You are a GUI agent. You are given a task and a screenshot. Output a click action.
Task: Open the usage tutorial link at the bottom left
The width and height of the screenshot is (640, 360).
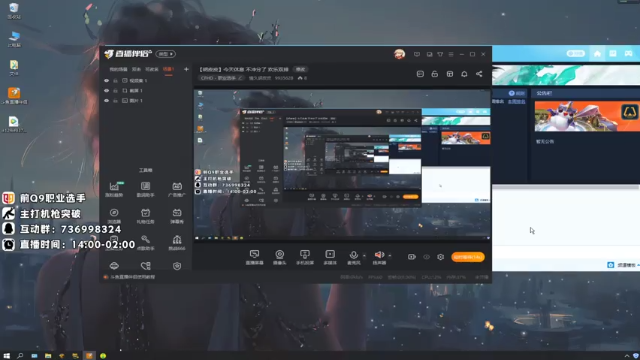pyautogui.click(x=133, y=277)
